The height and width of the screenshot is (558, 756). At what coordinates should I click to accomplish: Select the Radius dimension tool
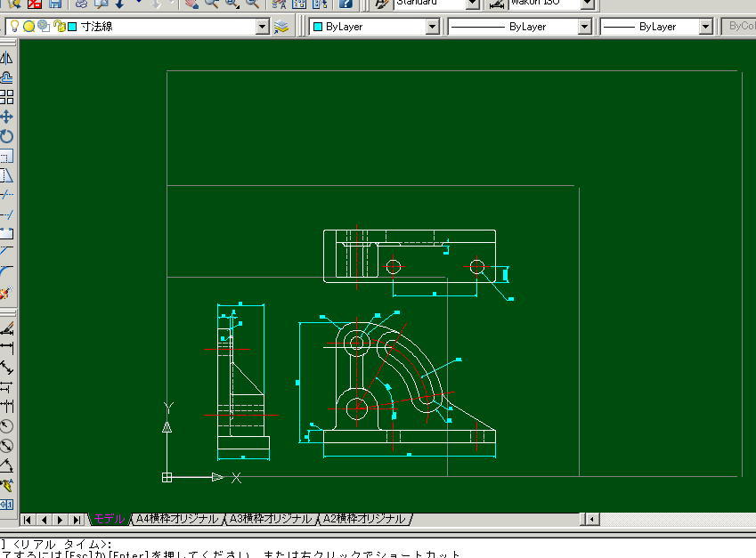(x=6, y=426)
